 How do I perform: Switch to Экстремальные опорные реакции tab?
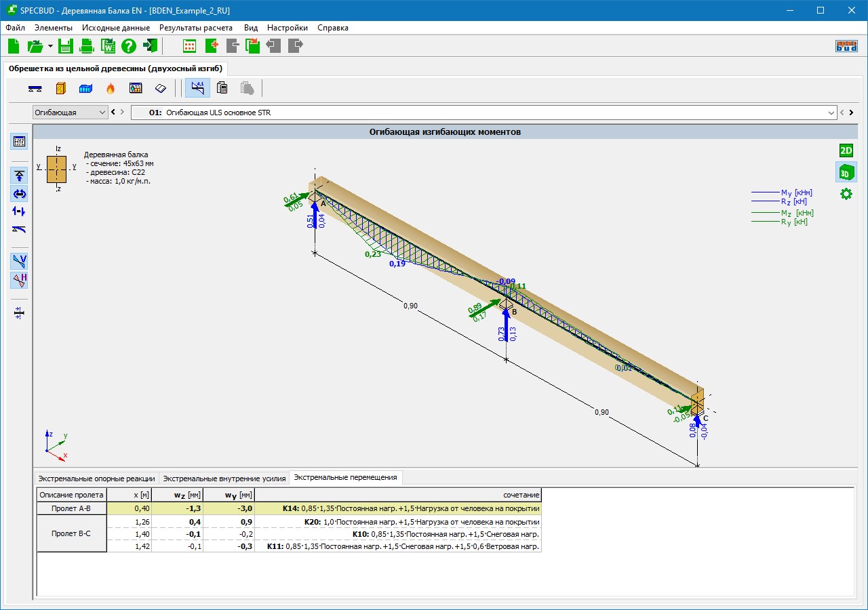[x=96, y=478]
